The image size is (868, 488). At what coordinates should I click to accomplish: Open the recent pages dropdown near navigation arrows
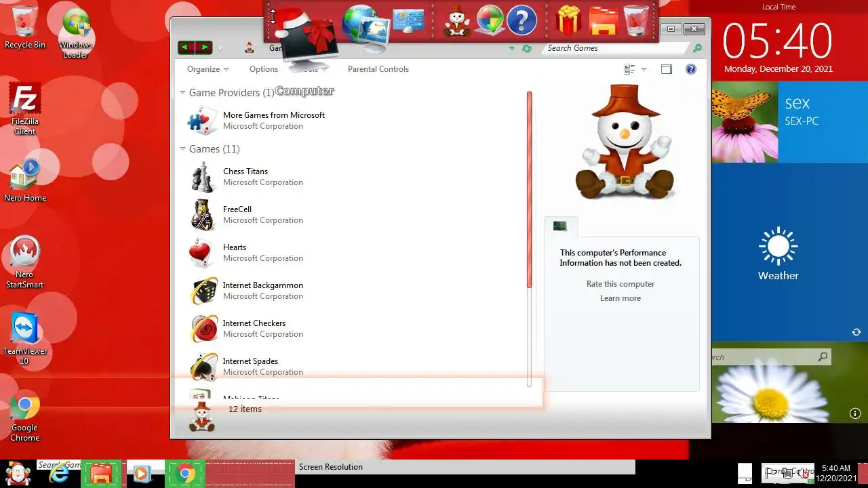point(220,48)
